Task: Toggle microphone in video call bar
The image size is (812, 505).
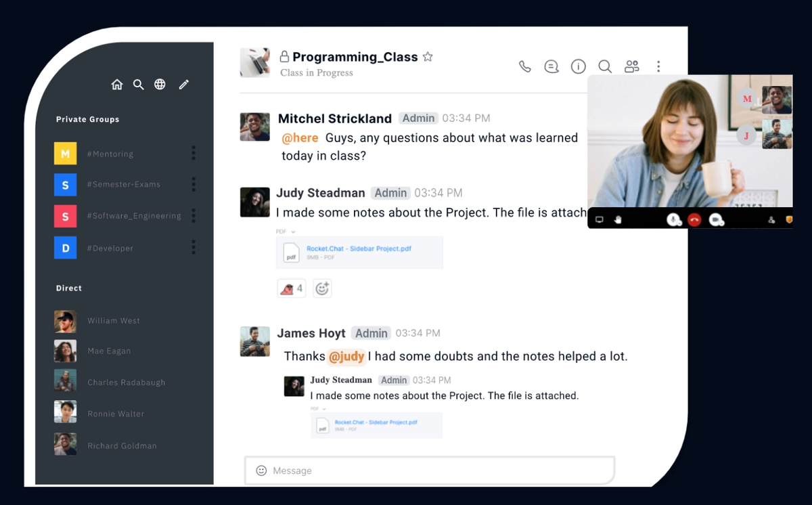Action: click(x=673, y=219)
